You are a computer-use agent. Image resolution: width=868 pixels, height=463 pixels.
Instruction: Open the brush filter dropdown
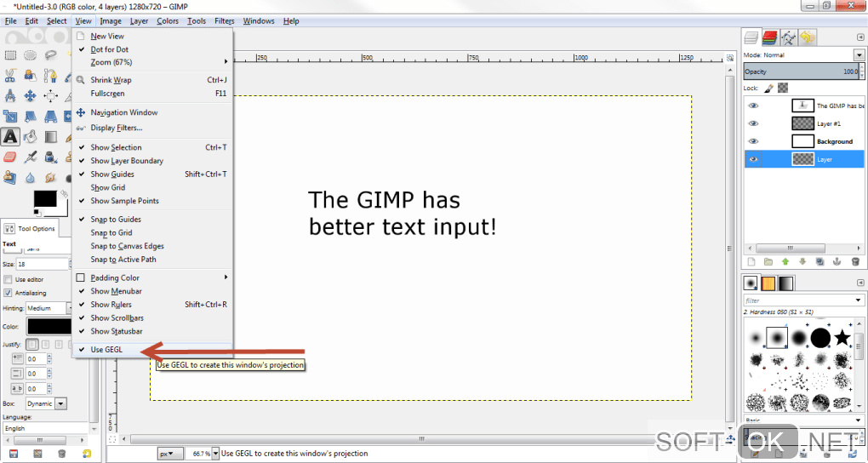[x=858, y=300]
